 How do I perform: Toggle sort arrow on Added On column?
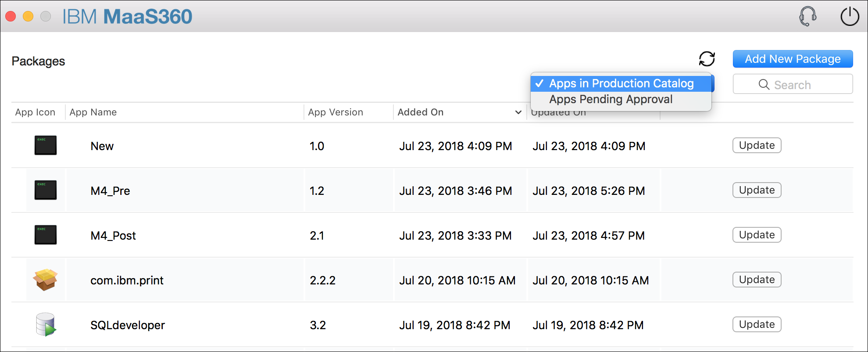tap(518, 112)
